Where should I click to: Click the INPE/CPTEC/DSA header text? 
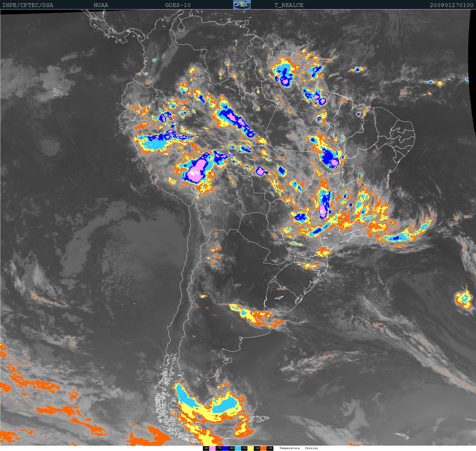(x=28, y=5)
